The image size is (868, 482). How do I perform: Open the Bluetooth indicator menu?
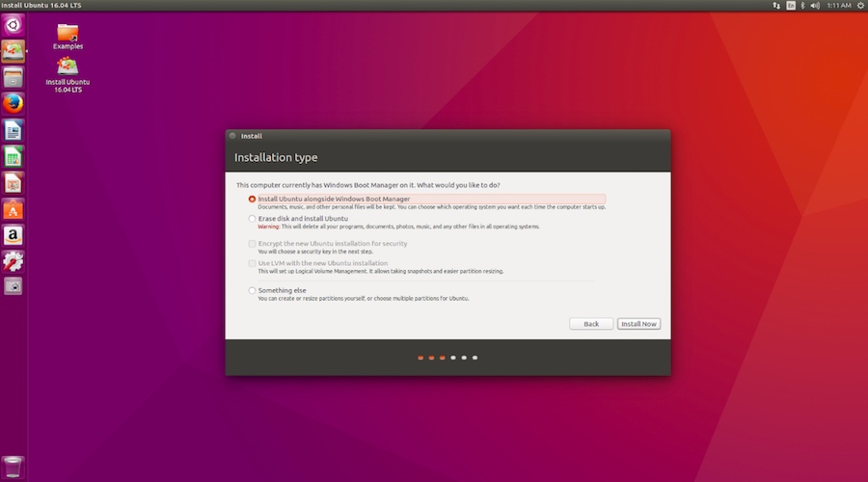pos(802,6)
